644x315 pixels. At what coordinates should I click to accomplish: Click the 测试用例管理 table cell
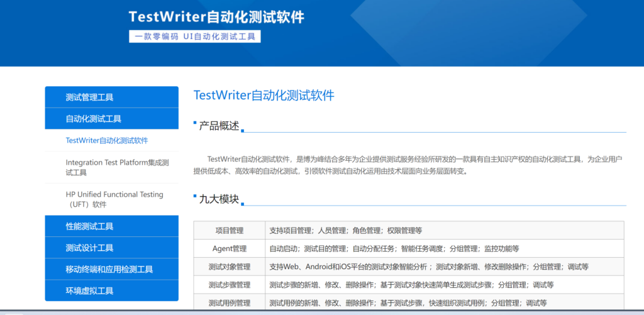point(230,303)
